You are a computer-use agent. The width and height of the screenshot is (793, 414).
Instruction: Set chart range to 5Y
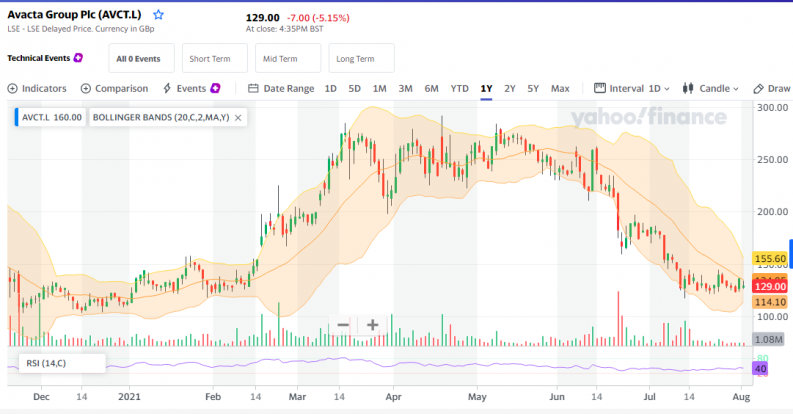click(533, 88)
